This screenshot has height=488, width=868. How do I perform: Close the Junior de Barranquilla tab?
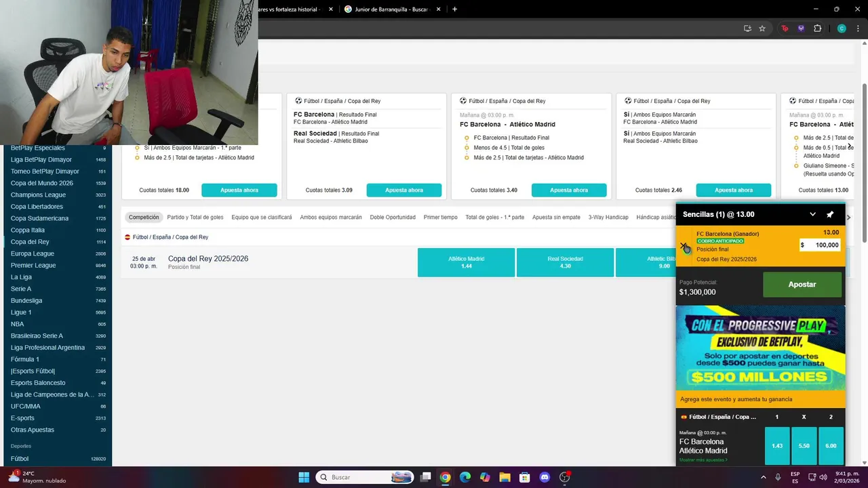437,9
